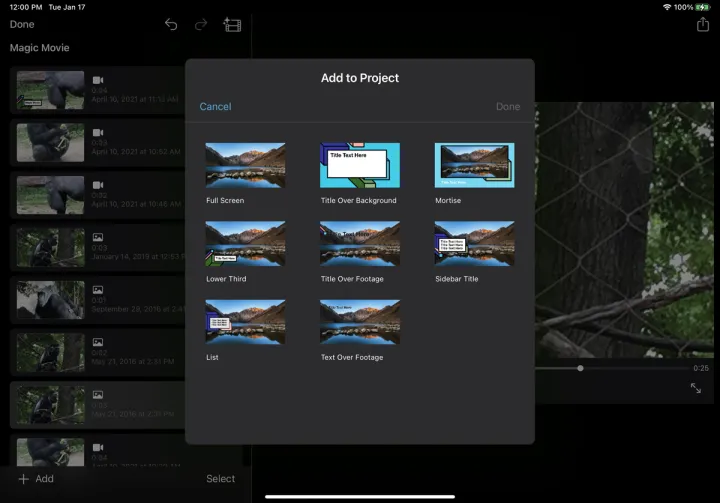Select the Lower Third layout

click(245, 243)
